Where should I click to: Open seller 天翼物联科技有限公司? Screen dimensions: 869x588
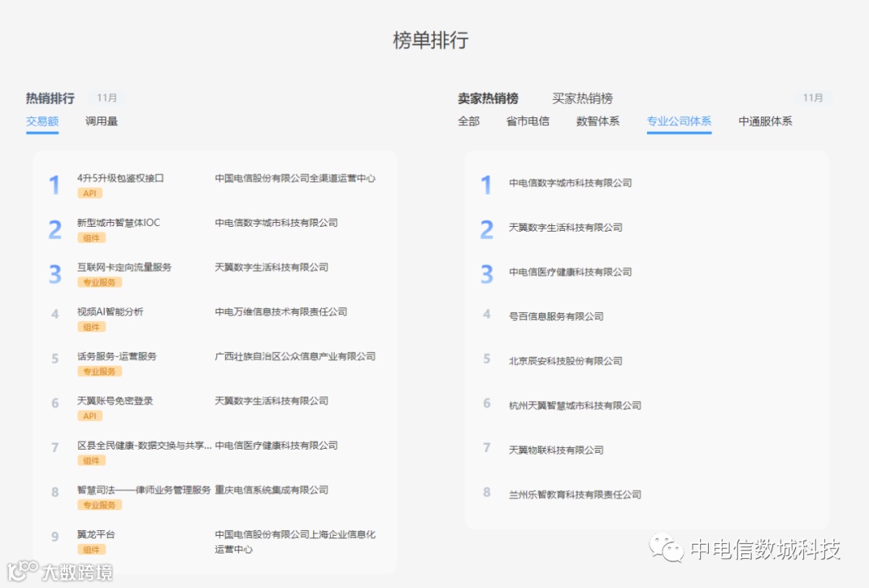[556, 450]
